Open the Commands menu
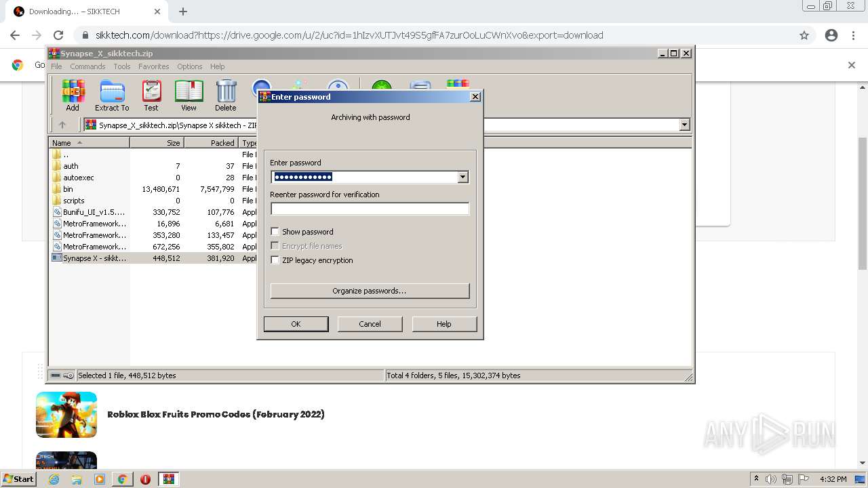The image size is (868, 488). tap(87, 66)
